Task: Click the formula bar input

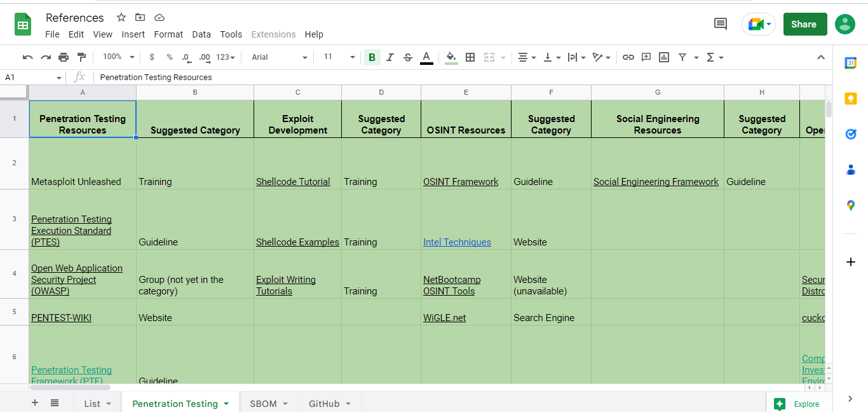Action: [464, 77]
